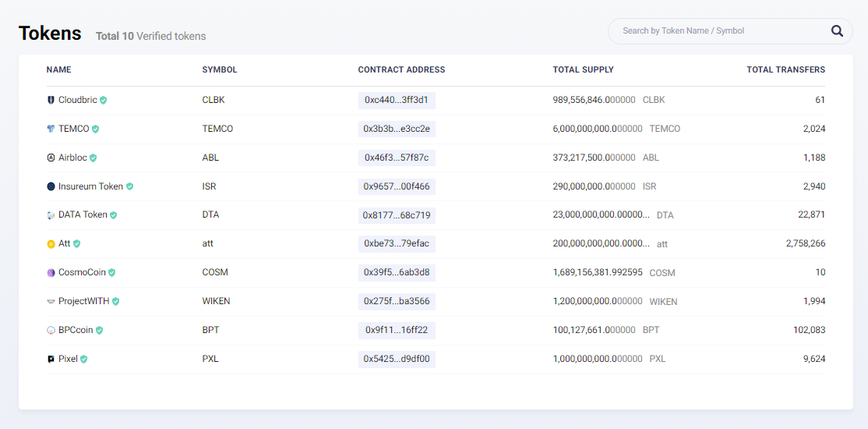Click the CLBK symbol cell
The image size is (868, 429).
213,101
